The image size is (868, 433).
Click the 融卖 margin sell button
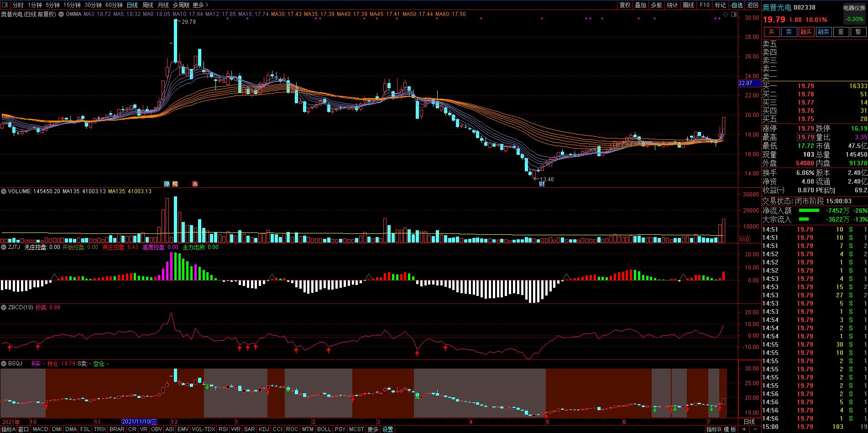coord(824,32)
